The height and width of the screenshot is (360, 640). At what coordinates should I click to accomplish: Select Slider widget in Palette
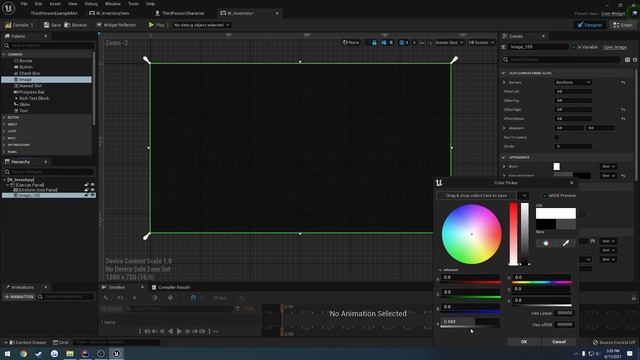24,104
